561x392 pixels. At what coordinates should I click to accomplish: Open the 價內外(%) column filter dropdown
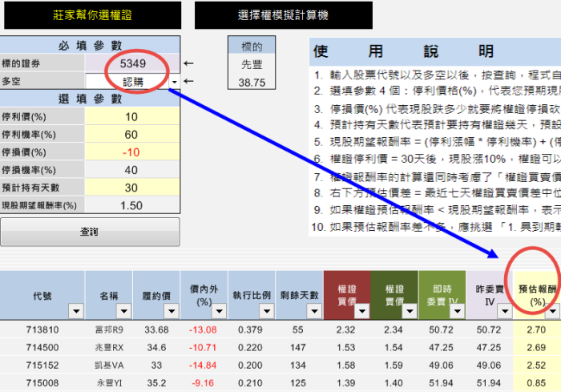click(x=219, y=311)
